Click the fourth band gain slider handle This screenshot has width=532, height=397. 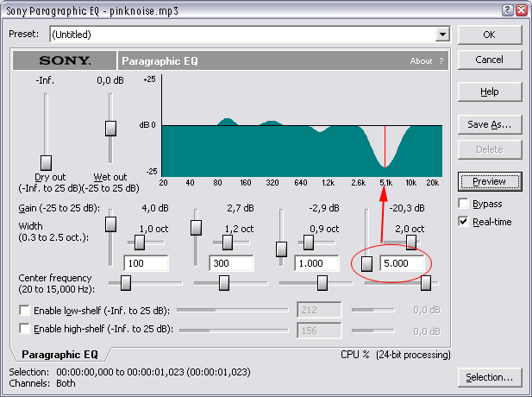pyautogui.click(x=366, y=264)
